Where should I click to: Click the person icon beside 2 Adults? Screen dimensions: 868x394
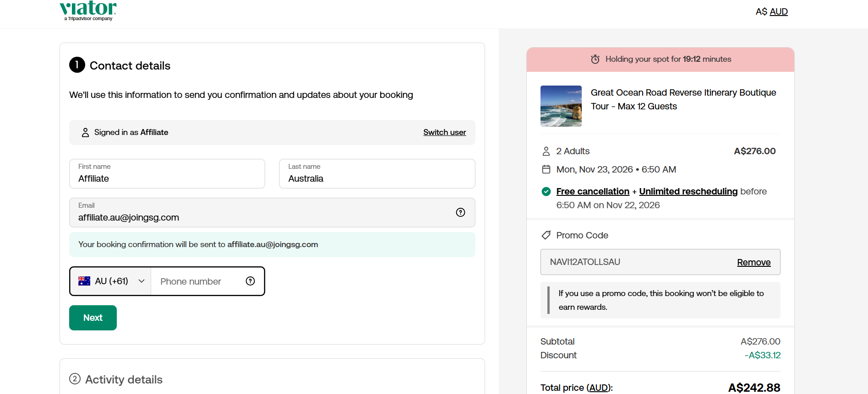coord(546,151)
